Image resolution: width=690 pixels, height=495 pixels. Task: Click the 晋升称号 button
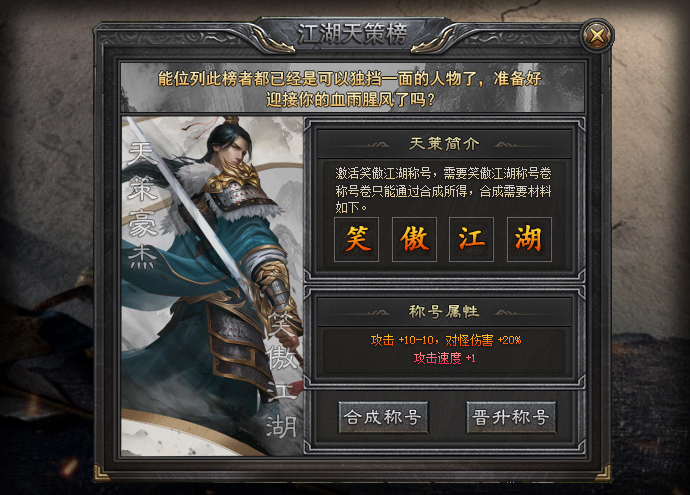511,417
